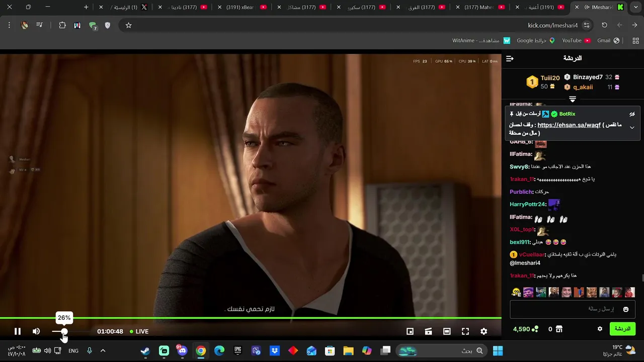The width and height of the screenshot is (644, 362).
Task: Open Epic Games Launcher from taskbar
Action: 238,351
